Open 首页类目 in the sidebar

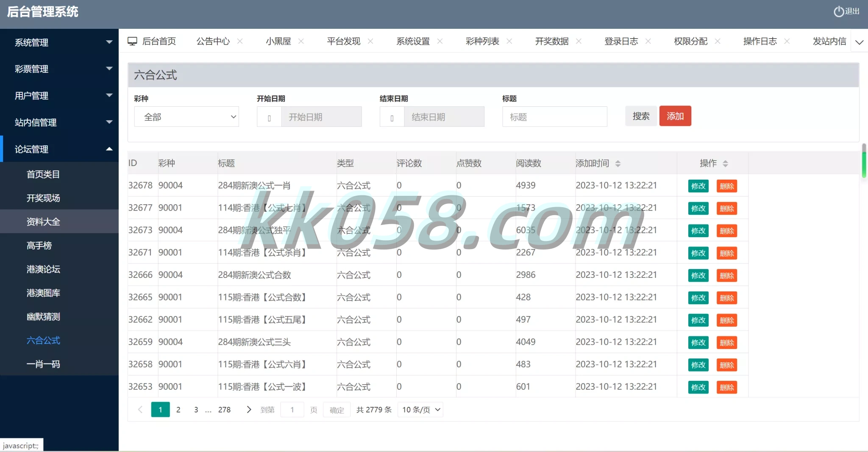click(x=59, y=174)
